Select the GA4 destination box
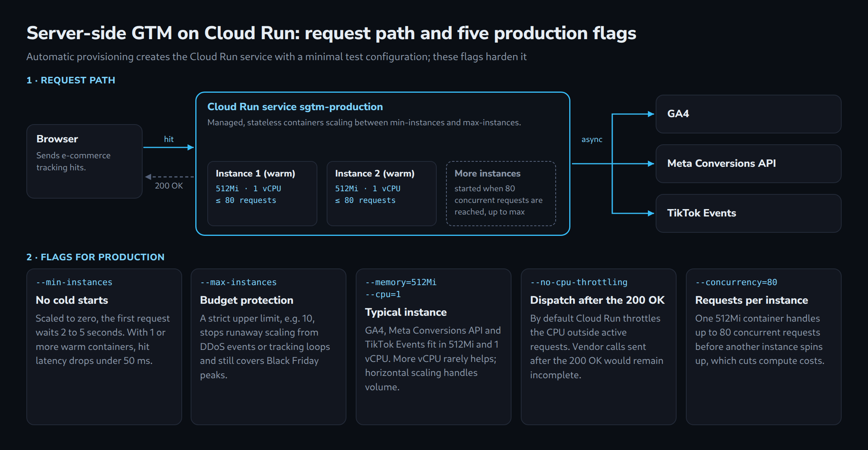 [x=748, y=114]
